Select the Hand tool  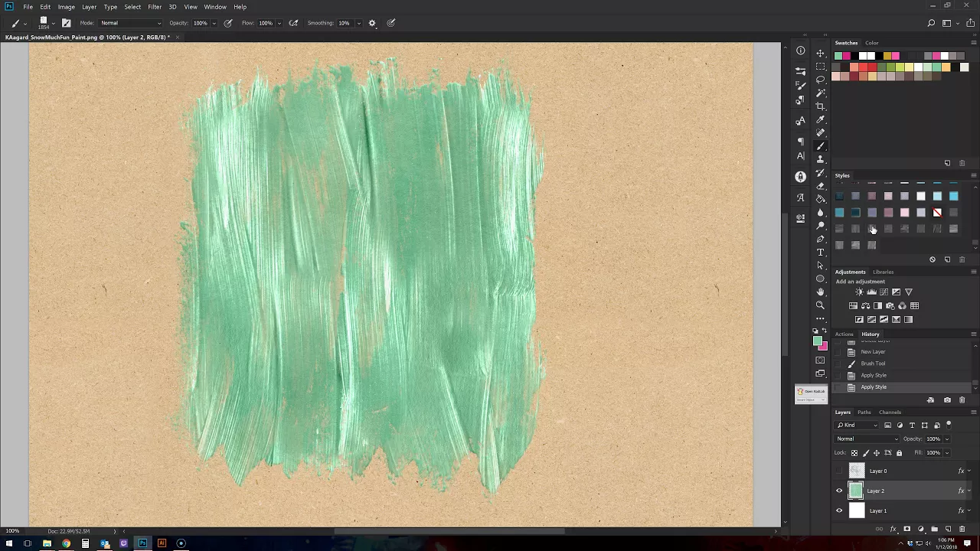click(820, 292)
